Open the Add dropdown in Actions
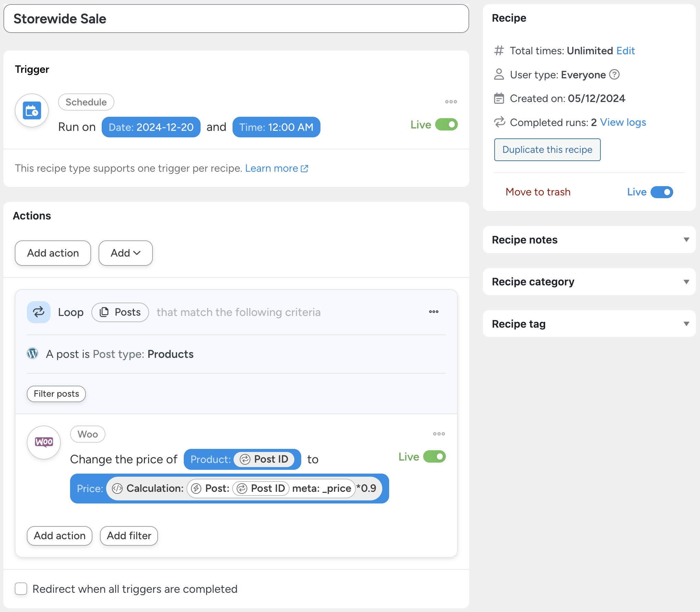 click(x=125, y=253)
